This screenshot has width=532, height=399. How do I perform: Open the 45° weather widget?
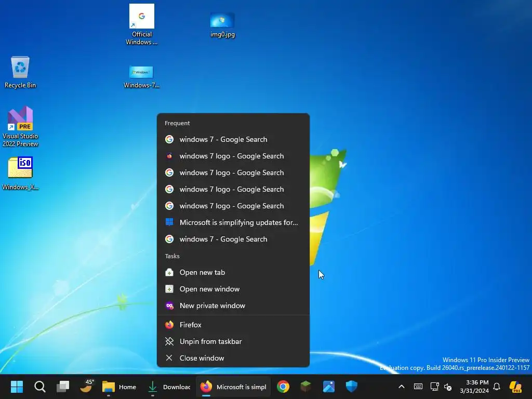86,387
